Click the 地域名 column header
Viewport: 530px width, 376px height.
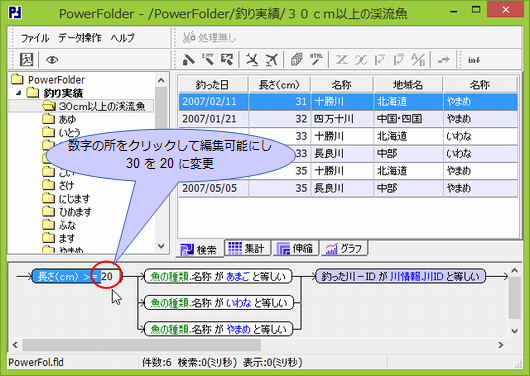point(408,85)
